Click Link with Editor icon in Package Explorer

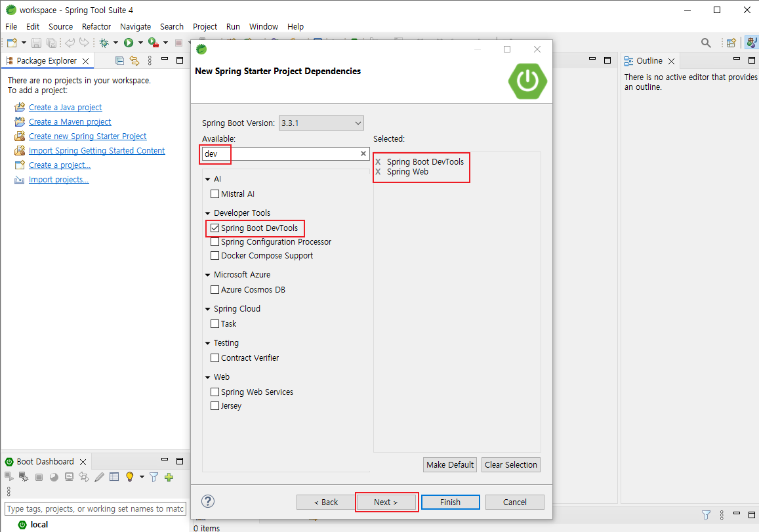(134, 60)
